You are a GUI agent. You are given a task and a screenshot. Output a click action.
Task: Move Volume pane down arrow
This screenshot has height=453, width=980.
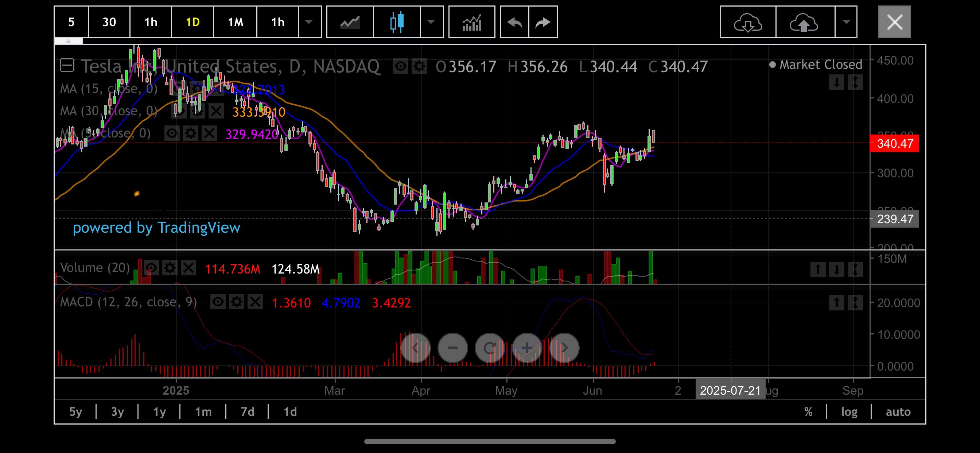click(837, 270)
